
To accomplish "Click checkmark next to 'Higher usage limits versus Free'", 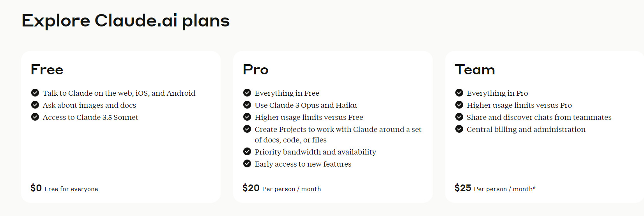I will [247, 117].
